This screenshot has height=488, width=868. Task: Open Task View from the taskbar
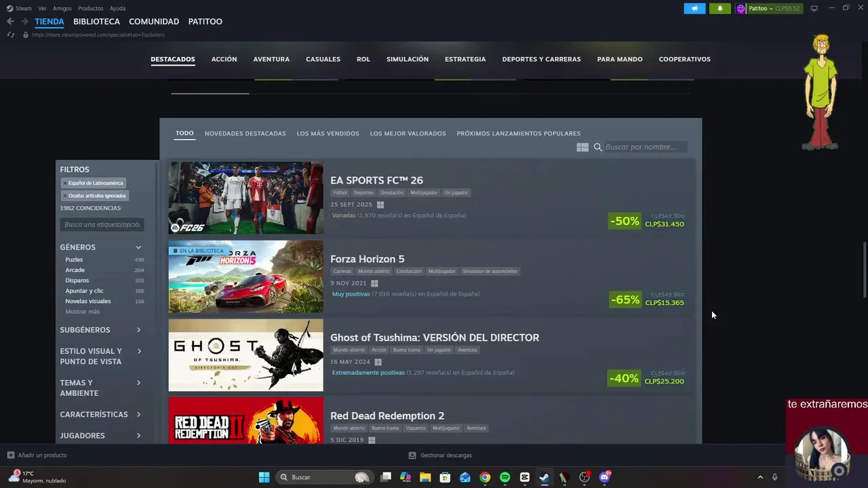[x=386, y=477]
